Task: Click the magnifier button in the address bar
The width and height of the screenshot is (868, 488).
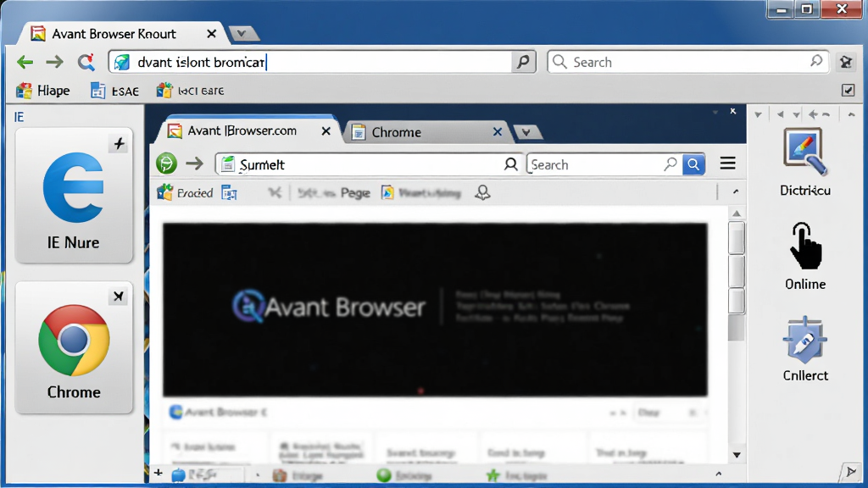Action: pyautogui.click(x=523, y=61)
